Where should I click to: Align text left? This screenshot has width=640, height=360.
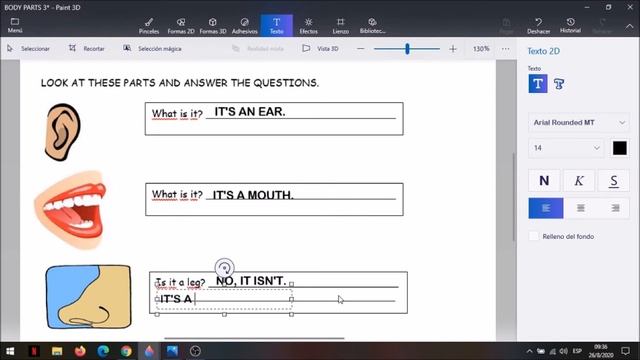[x=546, y=208]
